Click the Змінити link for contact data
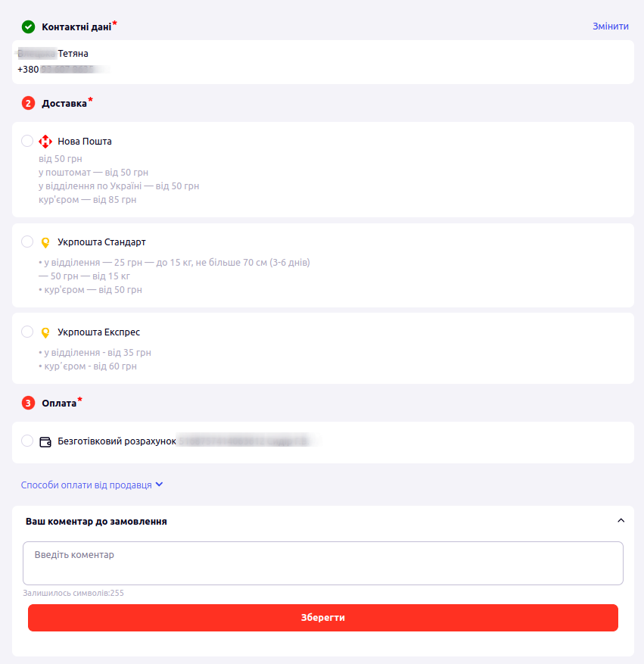The image size is (644, 664). [610, 26]
